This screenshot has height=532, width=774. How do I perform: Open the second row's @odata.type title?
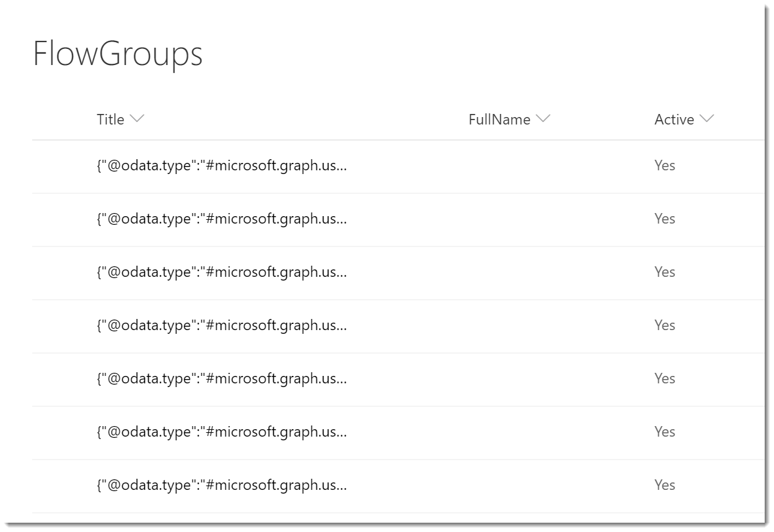(x=221, y=219)
